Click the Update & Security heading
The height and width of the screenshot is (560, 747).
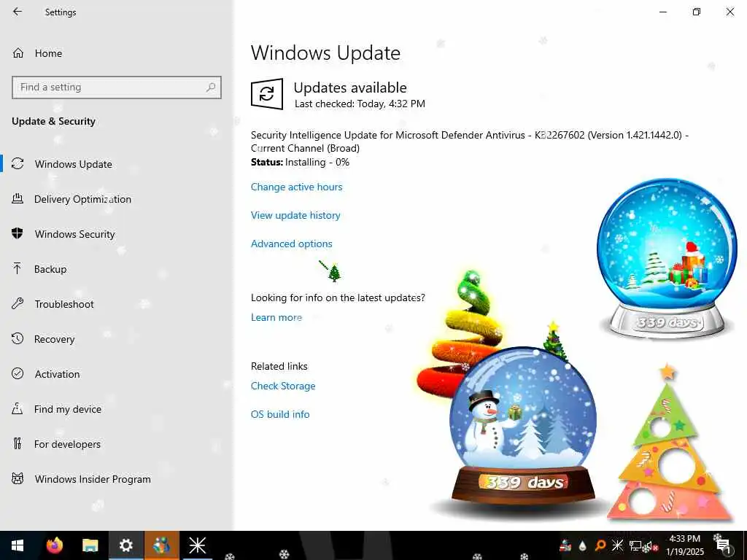[x=53, y=122]
